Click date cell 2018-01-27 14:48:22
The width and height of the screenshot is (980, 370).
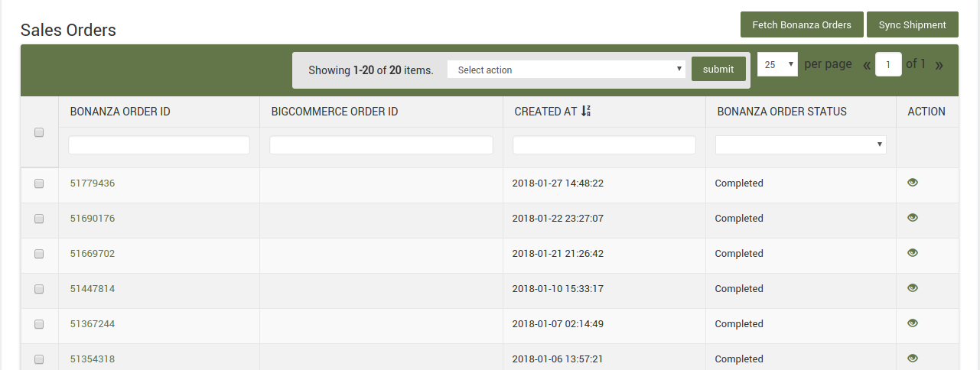(x=558, y=183)
